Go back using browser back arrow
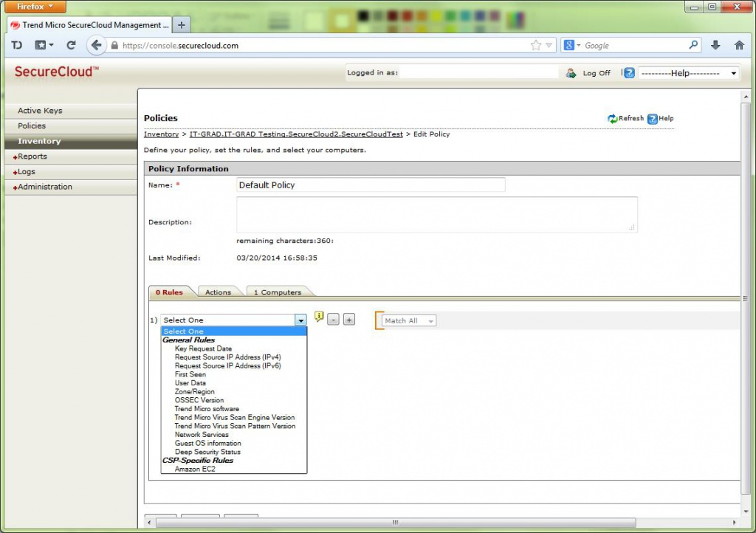 [96, 45]
